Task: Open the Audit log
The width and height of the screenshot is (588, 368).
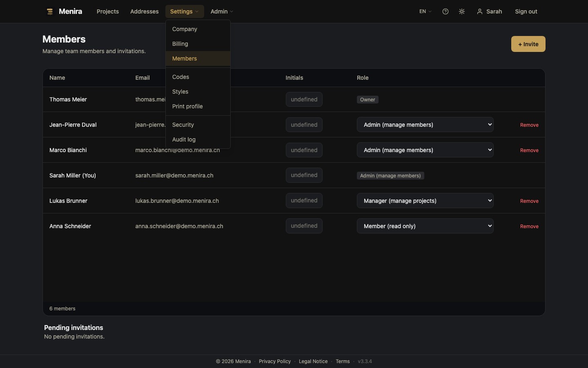Action: 198,139
